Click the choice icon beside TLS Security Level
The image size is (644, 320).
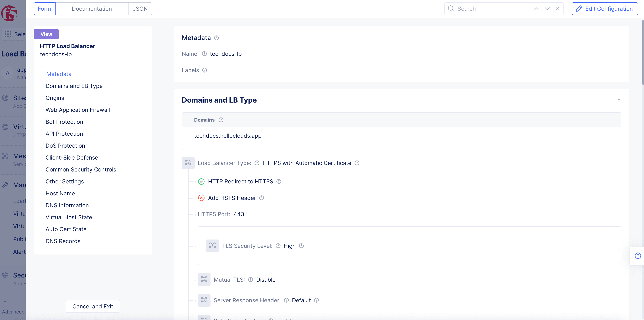(x=212, y=246)
